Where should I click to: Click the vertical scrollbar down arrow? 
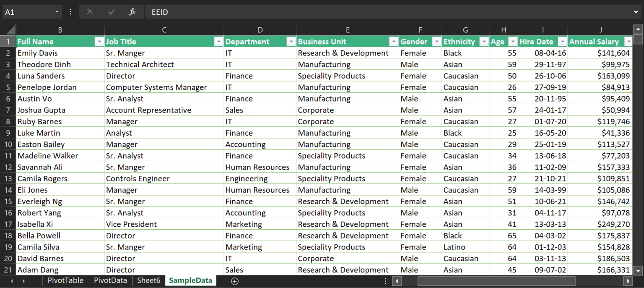click(x=638, y=270)
